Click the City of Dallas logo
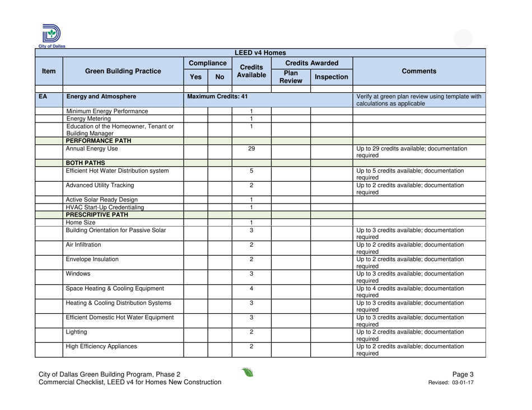 tap(51, 34)
